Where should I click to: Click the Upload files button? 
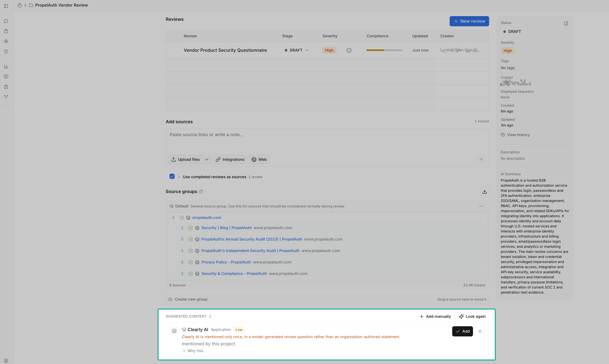pos(185,160)
